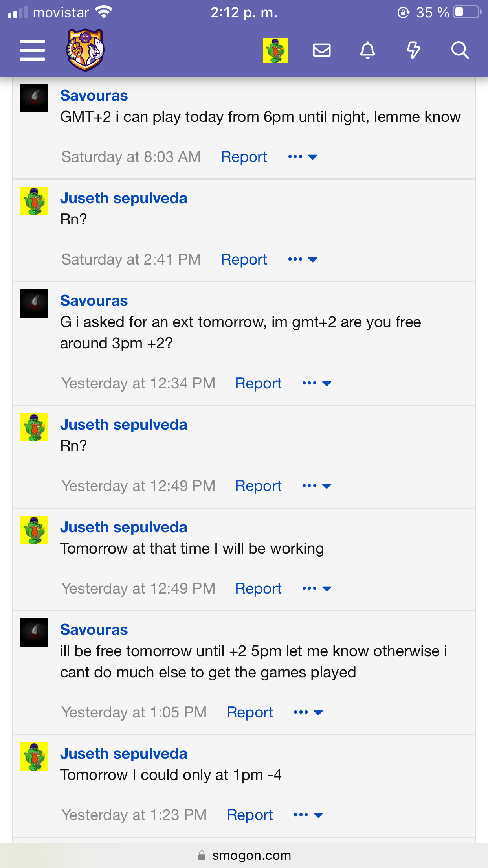The width and height of the screenshot is (488, 868).
Task: Report the Yesterday 1:05 PM message
Action: (x=250, y=712)
